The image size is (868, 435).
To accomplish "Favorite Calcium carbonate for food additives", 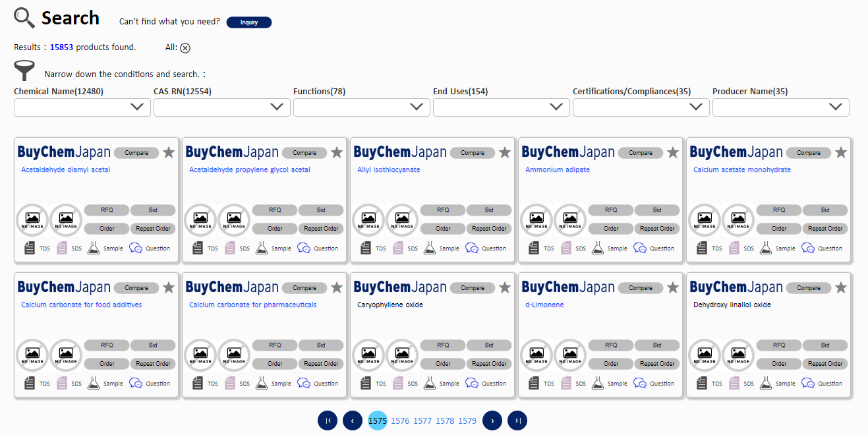I will pyautogui.click(x=169, y=287).
